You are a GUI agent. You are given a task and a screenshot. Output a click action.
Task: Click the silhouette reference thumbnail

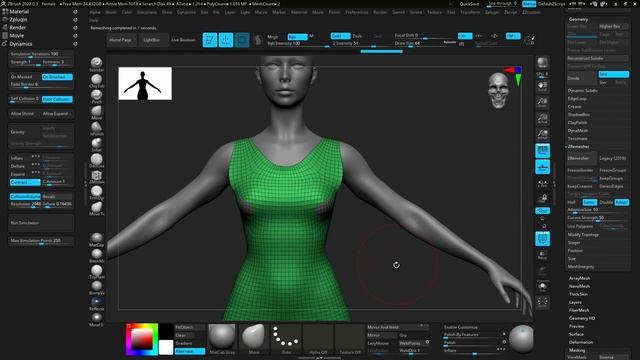(145, 84)
